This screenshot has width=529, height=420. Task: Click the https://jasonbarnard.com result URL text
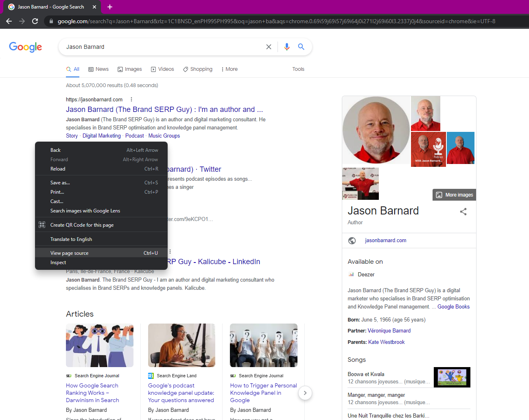[94, 99]
